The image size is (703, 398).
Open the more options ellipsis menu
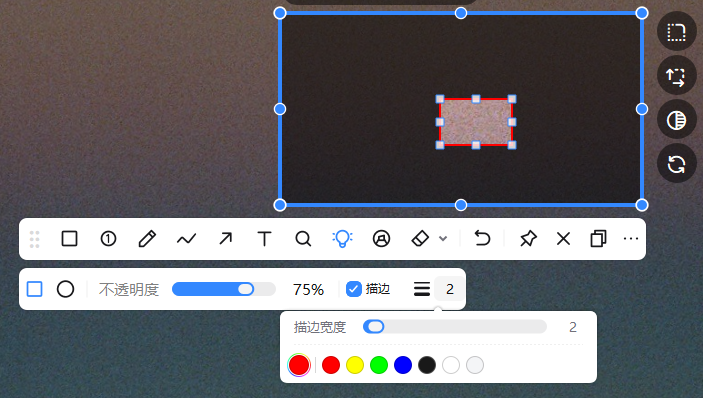(631, 238)
